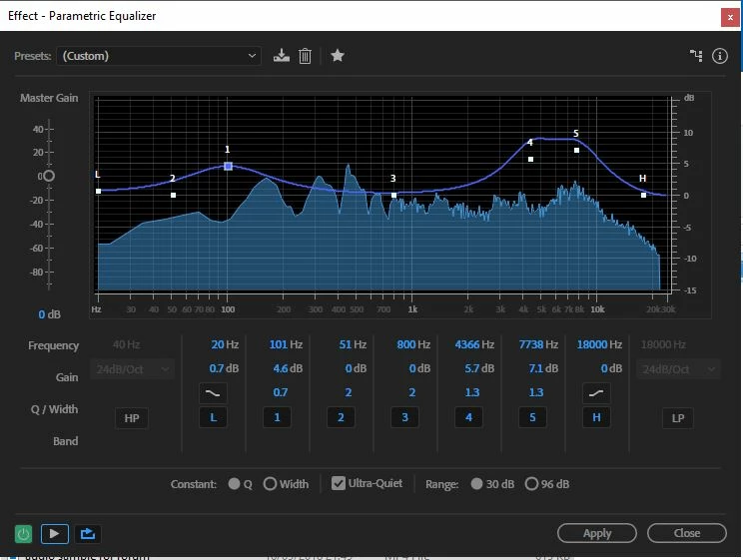Viewport: 743px width, 560px height.
Task: Toggle band 4 button
Action: pyautogui.click(x=468, y=417)
